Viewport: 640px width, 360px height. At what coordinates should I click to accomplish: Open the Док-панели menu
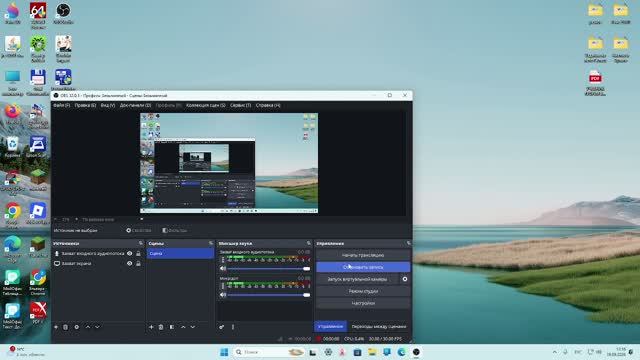[135, 105]
